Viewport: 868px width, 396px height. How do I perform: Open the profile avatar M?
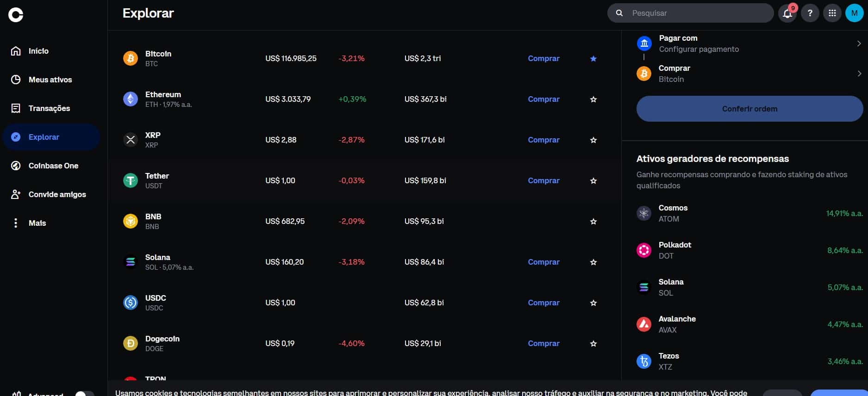(854, 13)
